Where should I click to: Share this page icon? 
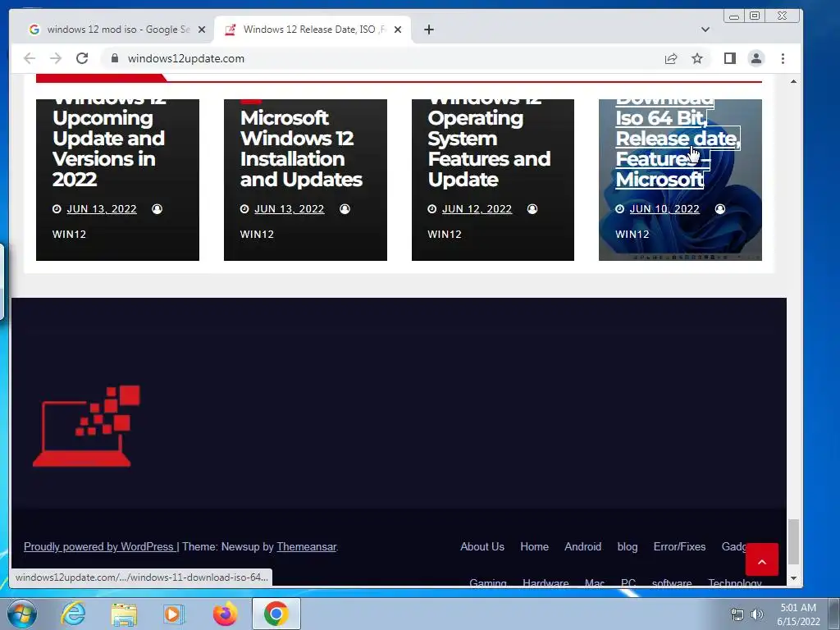pyautogui.click(x=671, y=58)
